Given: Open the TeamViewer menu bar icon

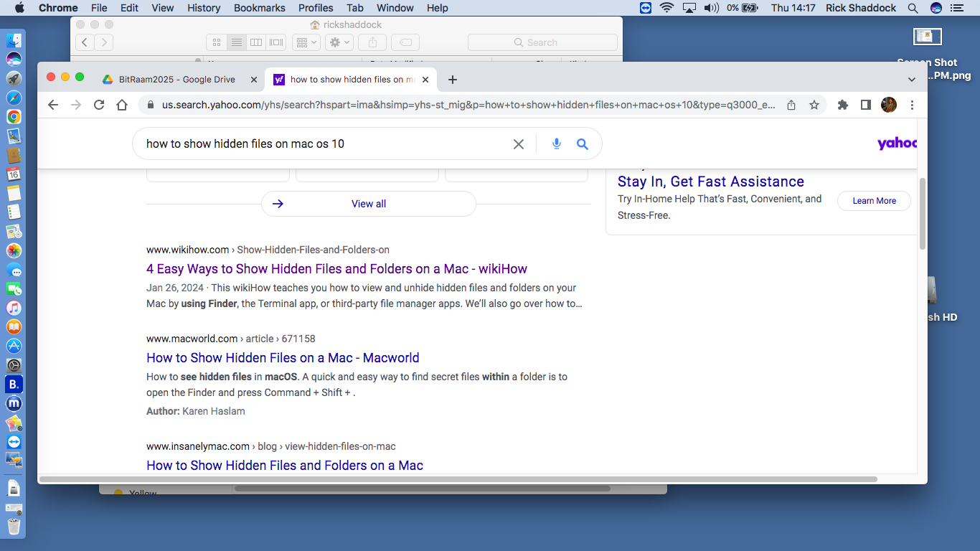Looking at the screenshot, I should (x=646, y=8).
